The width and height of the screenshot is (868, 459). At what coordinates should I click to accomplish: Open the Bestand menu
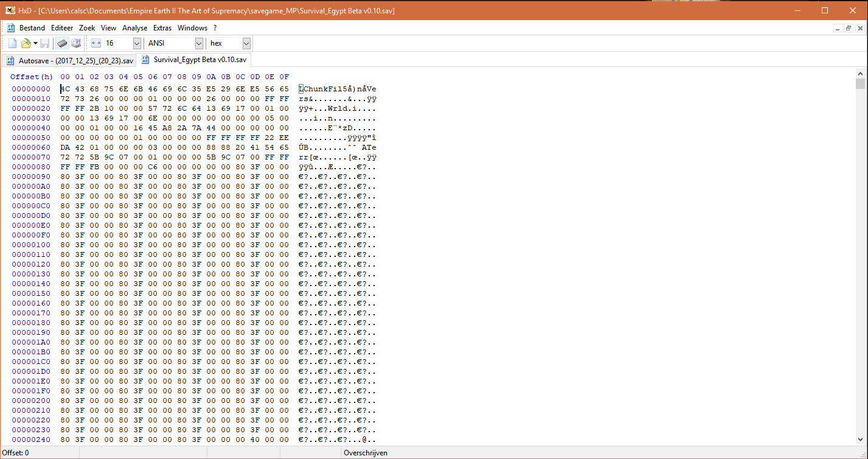click(x=32, y=28)
